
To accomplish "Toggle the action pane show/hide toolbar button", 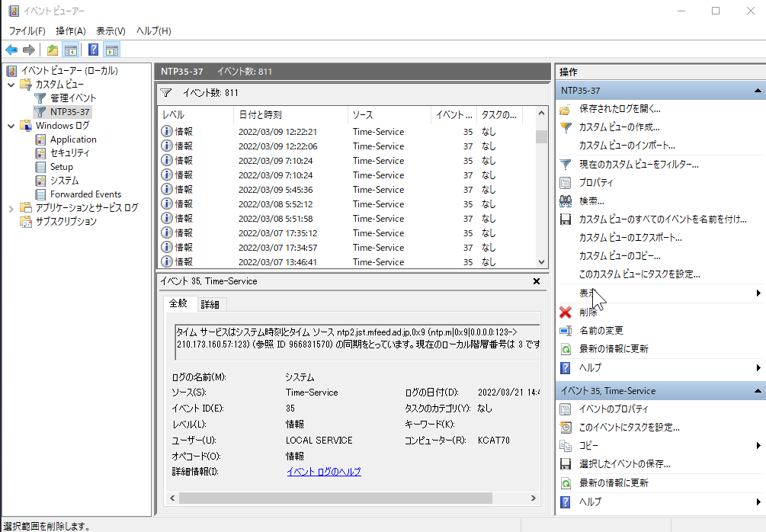I will coord(112,50).
